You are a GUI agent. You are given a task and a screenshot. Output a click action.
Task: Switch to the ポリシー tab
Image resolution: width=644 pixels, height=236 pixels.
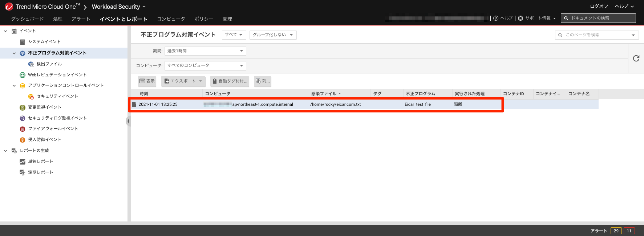(x=204, y=19)
